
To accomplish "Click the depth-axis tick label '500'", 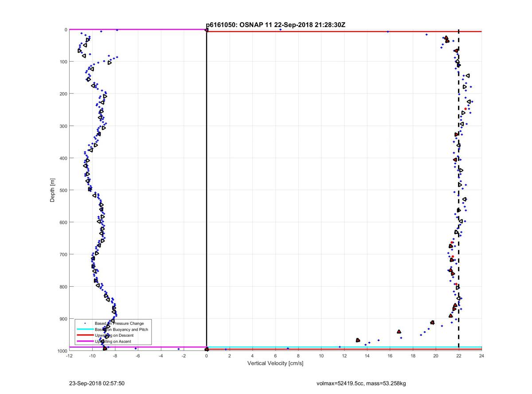I will pos(63,190).
